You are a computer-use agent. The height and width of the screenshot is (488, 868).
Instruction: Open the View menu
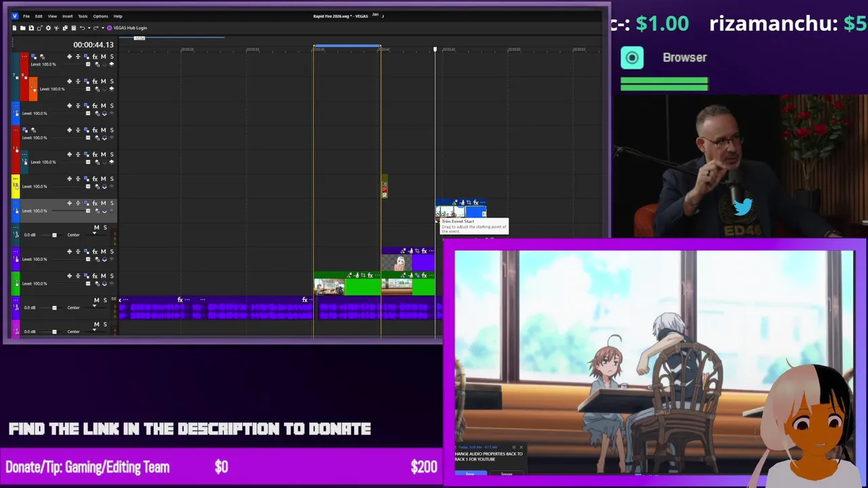(52, 16)
